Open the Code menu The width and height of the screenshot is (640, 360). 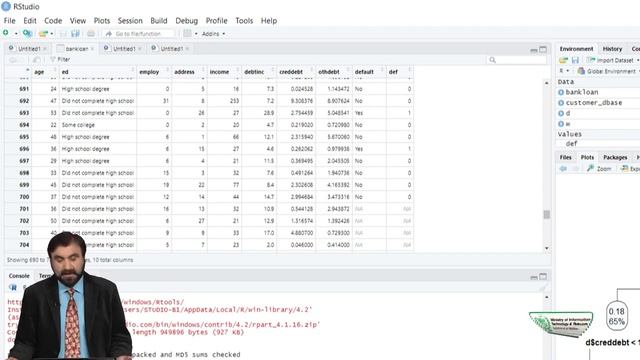[53, 20]
